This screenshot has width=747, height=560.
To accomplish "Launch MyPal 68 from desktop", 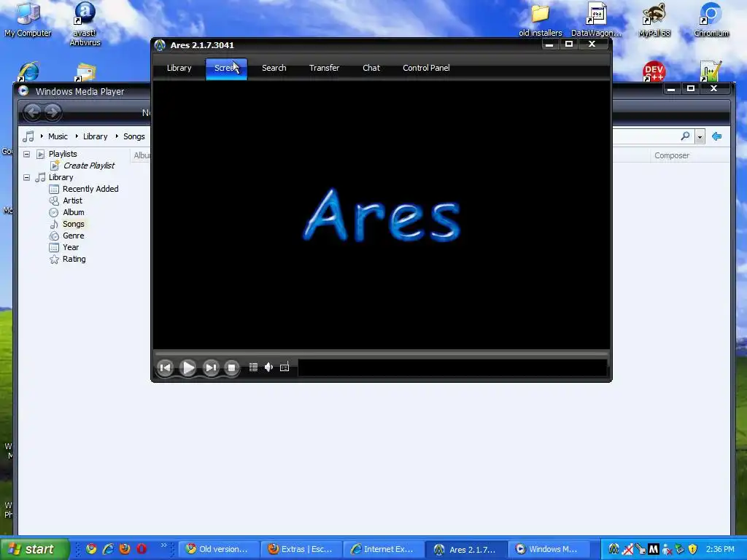I will (x=654, y=20).
